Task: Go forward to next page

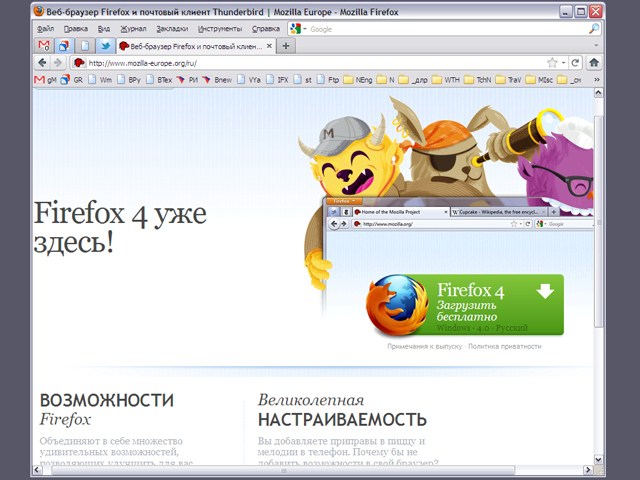Action: pos(58,63)
